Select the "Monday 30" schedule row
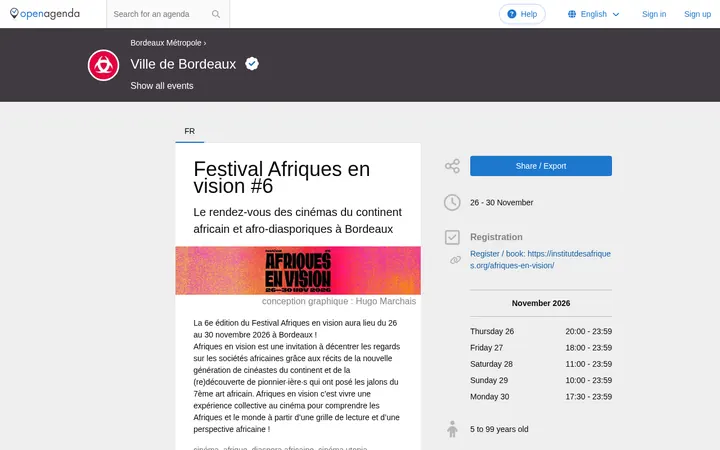 (540, 397)
